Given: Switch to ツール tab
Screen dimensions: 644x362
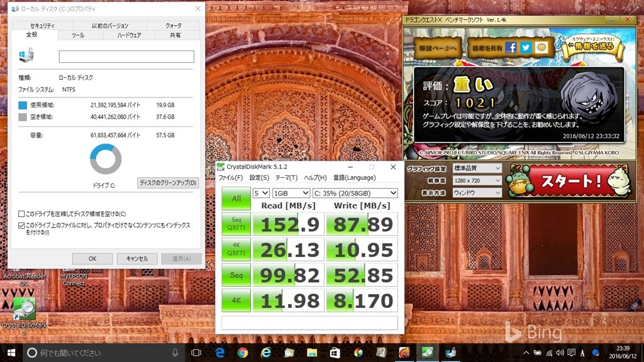Looking at the screenshot, I should point(78,35).
